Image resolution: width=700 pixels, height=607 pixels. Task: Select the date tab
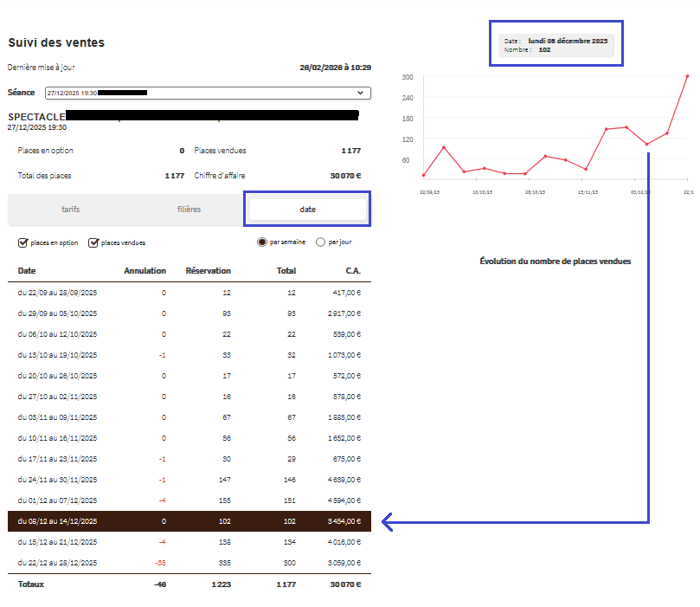[x=307, y=210]
